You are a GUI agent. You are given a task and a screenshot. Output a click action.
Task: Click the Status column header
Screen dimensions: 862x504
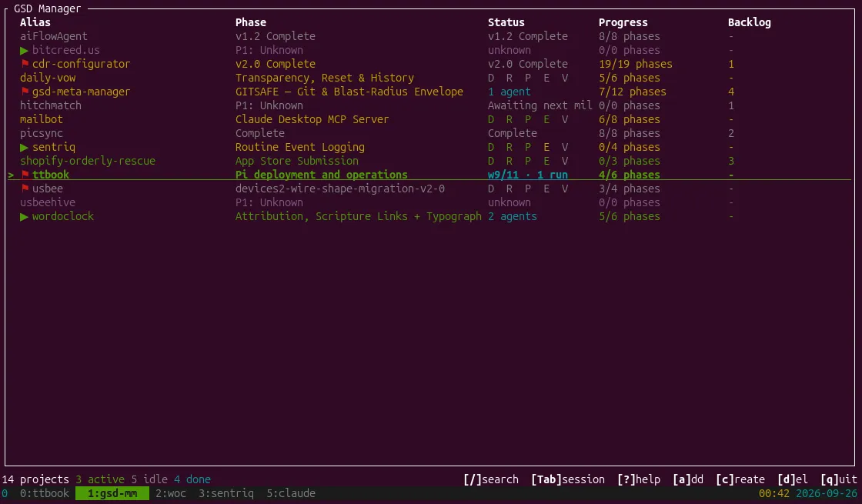[506, 22]
